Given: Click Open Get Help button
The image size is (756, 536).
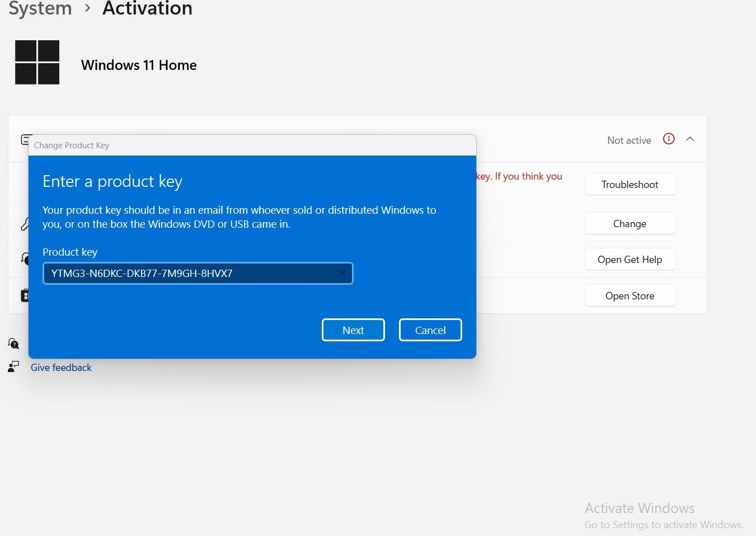Looking at the screenshot, I should [630, 259].
